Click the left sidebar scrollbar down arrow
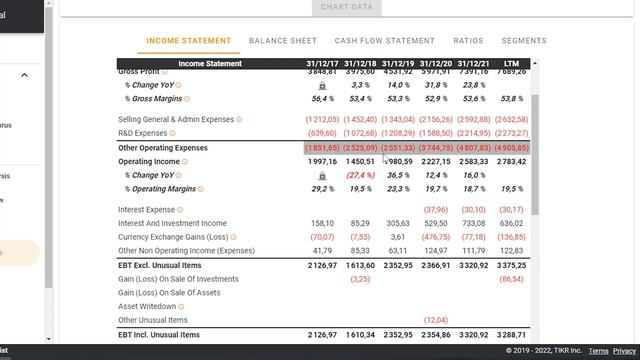The width and height of the screenshot is (640, 360). point(49,339)
